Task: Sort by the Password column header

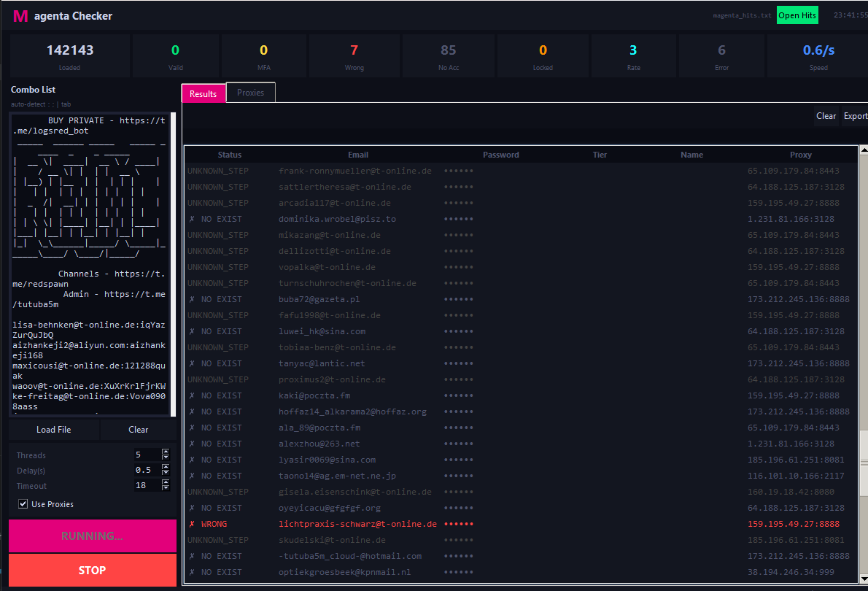Action: [500, 155]
